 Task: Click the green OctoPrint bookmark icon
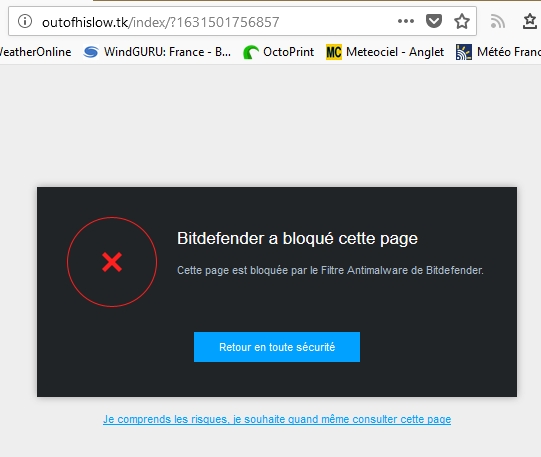(x=251, y=52)
